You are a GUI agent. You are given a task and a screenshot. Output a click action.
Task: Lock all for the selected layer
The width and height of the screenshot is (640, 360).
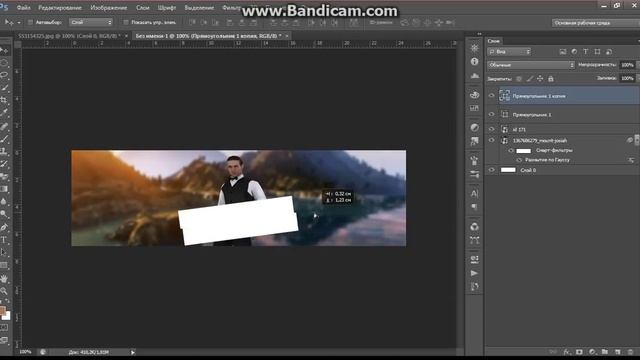(x=551, y=78)
